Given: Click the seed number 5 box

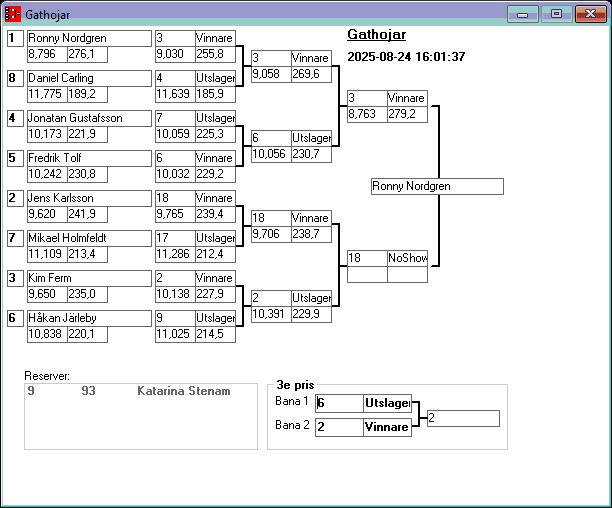Looking at the screenshot, I should pyautogui.click(x=16, y=158).
